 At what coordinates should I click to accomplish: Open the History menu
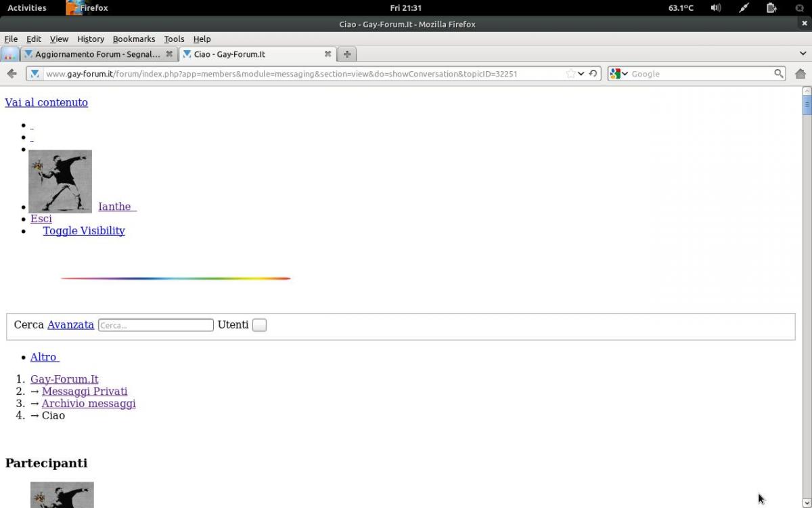point(91,39)
